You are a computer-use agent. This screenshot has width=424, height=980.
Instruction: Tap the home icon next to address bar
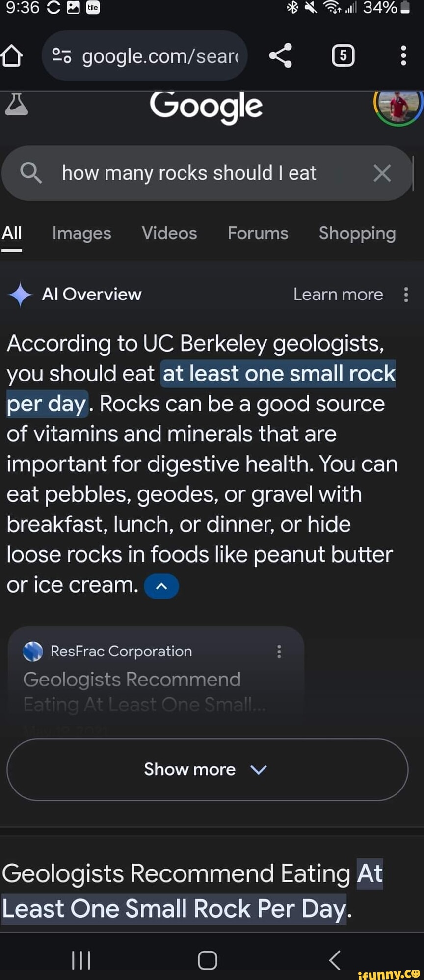[13, 55]
